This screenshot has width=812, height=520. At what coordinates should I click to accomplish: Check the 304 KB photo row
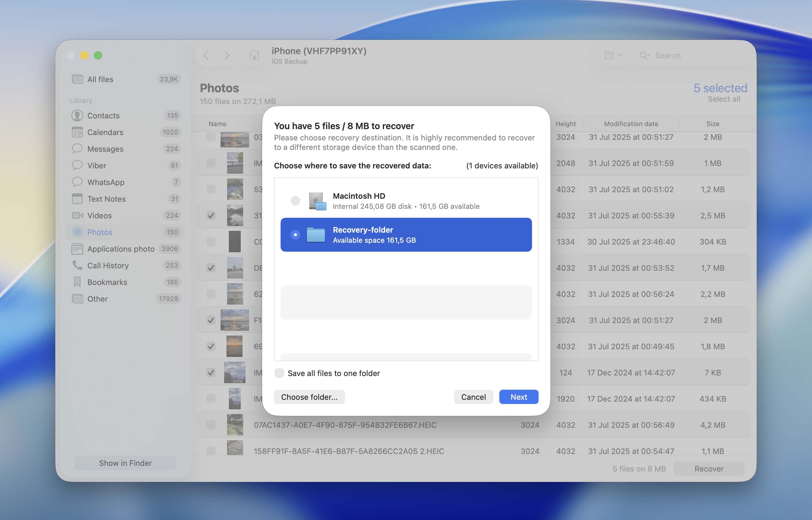(x=211, y=242)
